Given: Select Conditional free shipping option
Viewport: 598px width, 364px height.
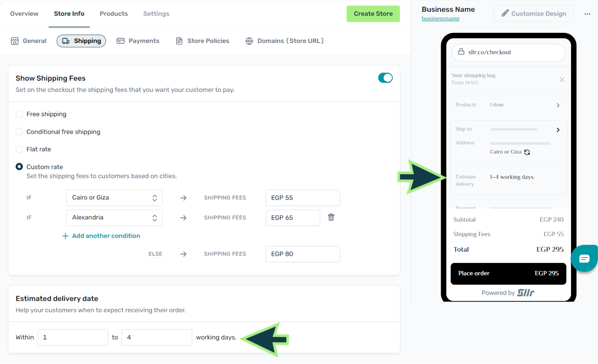Looking at the screenshot, I should pos(19,132).
